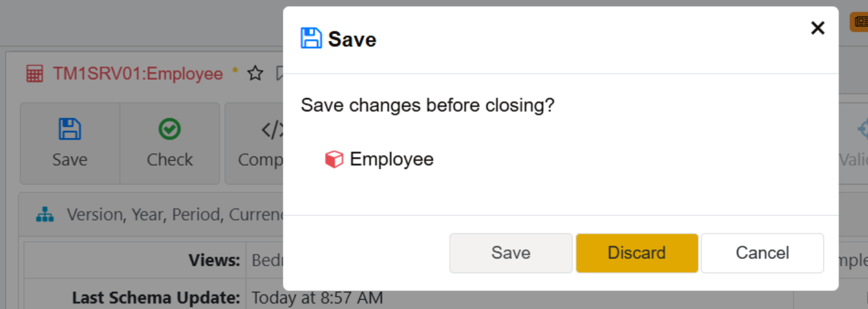The width and height of the screenshot is (868, 309).
Task: Click the bookmark icon beside the star
Action: tap(279, 74)
